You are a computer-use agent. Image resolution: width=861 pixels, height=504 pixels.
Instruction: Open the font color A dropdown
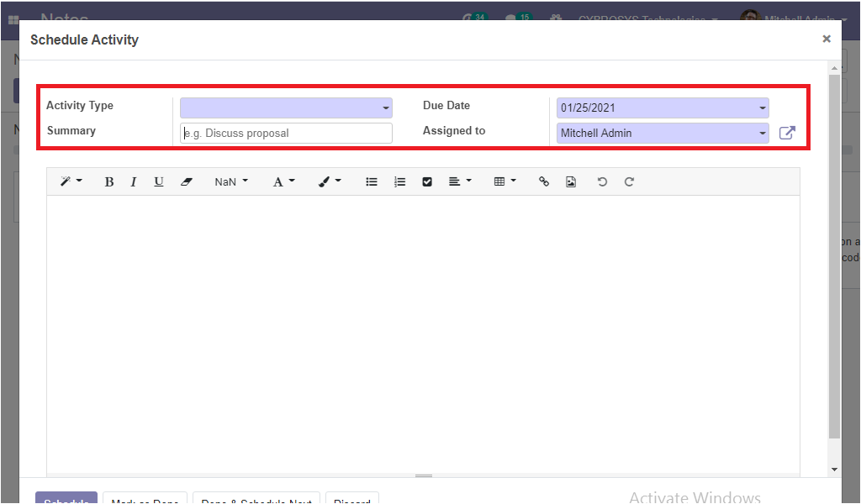pyautogui.click(x=284, y=181)
